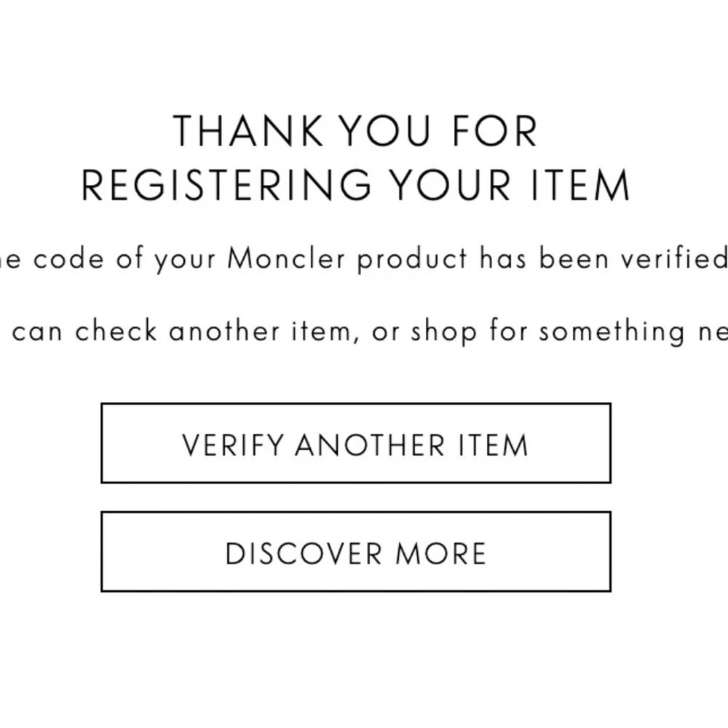This screenshot has width=728, height=728.
Task: Click the word "DISCOVER" on the second button
Action: pos(304,554)
